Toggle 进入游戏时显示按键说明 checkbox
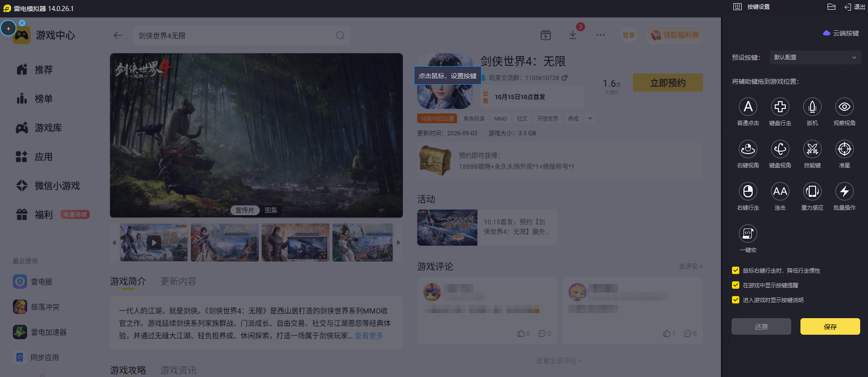This screenshot has height=377, width=868. [x=736, y=300]
